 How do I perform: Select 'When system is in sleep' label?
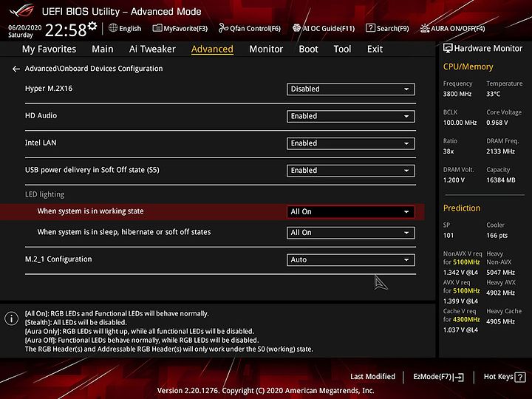pyautogui.click(x=124, y=232)
